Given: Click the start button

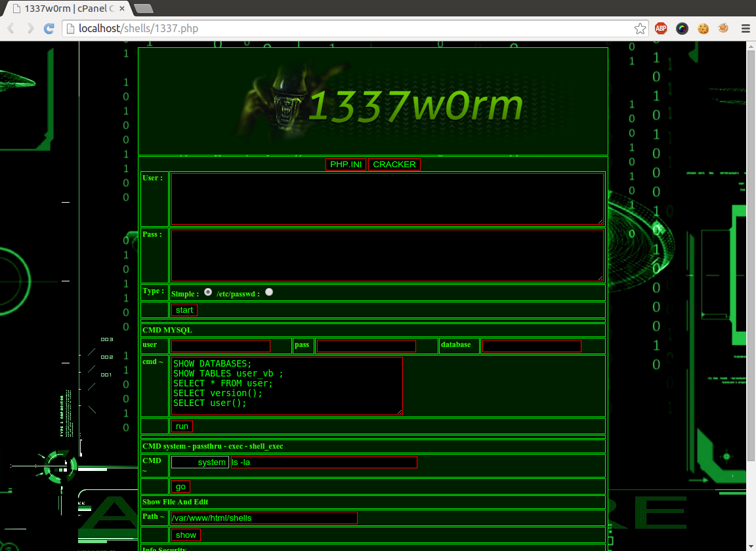Looking at the screenshot, I should point(184,310).
